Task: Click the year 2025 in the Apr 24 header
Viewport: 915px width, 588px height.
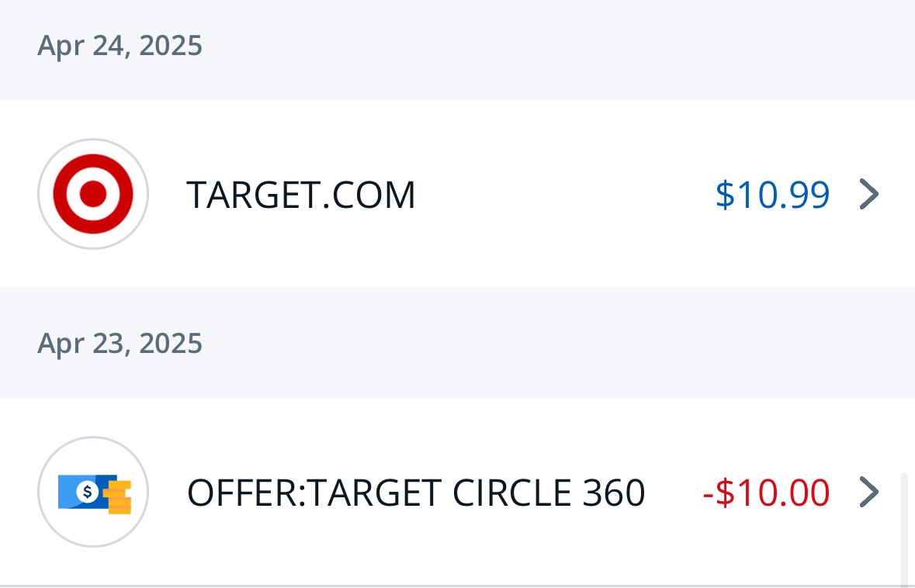Action: 171,46
